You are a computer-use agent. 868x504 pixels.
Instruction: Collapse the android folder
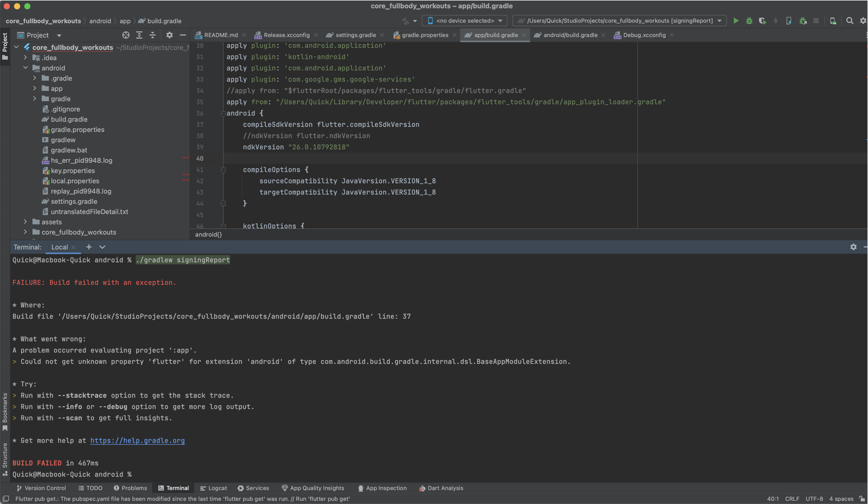(26, 68)
